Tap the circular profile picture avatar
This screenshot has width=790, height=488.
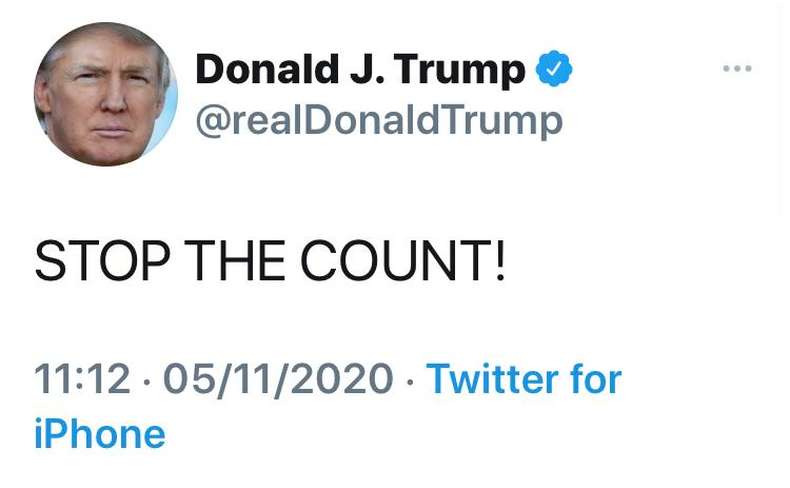pyautogui.click(x=105, y=94)
